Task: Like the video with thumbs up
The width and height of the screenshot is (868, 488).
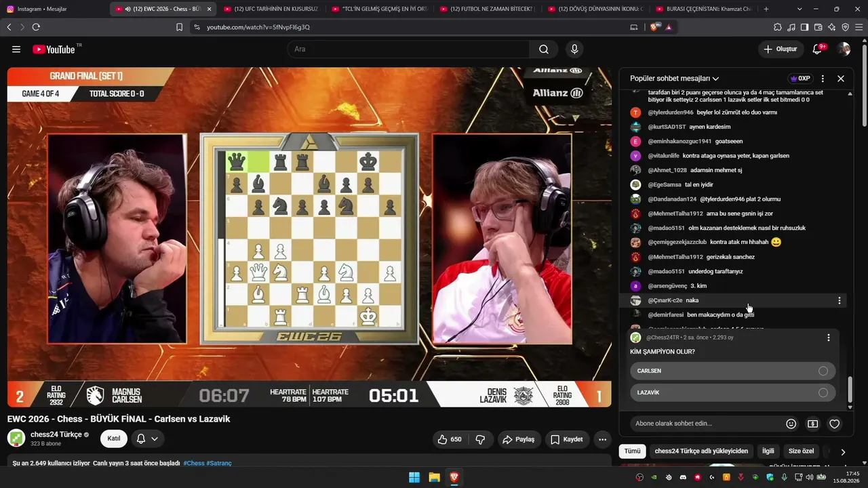Action: click(450, 439)
